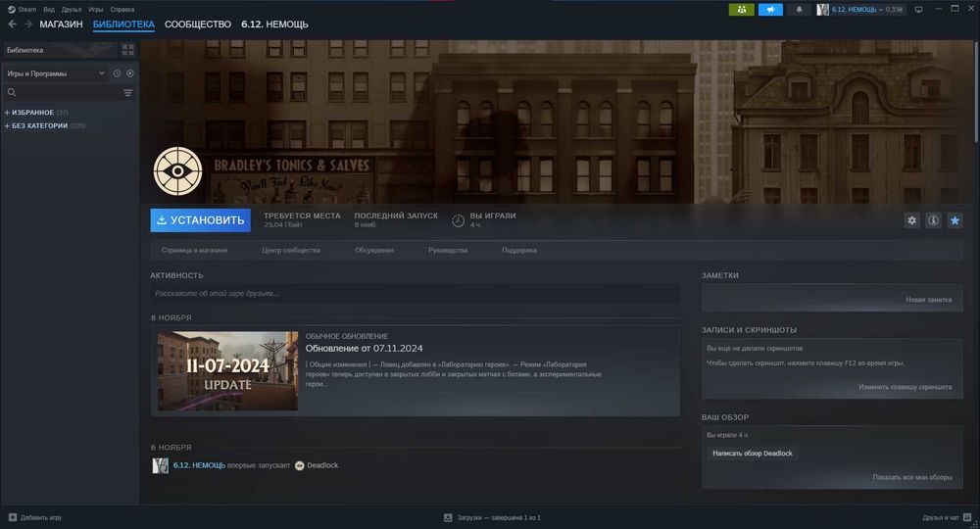Go back with the left arrow
The image size is (980, 529).
click(x=12, y=24)
